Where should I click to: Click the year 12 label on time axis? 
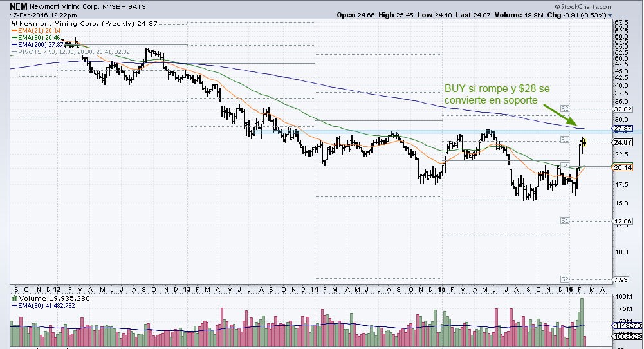point(57,289)
